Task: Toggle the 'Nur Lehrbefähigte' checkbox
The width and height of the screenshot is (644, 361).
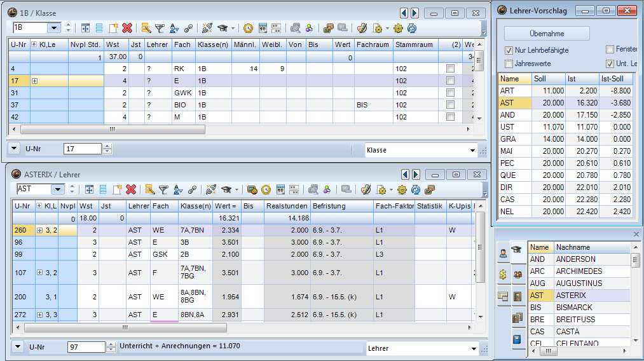Action: pos(509,50)
